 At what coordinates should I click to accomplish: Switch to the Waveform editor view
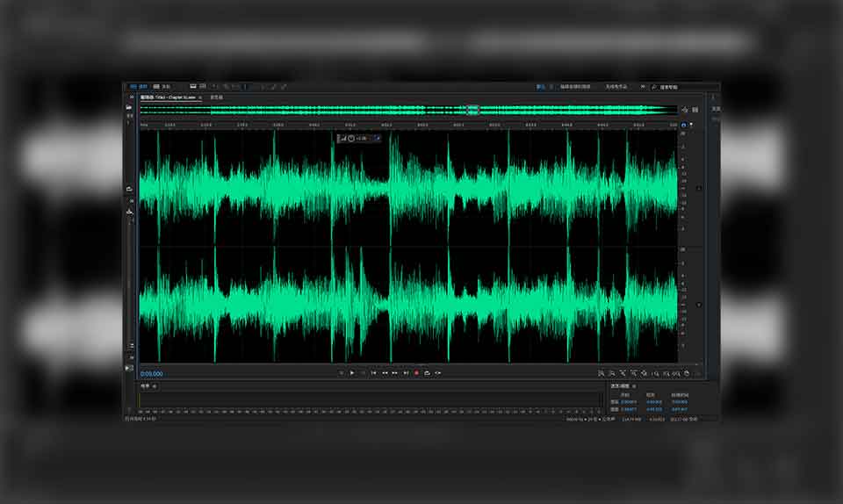[138, 87]
